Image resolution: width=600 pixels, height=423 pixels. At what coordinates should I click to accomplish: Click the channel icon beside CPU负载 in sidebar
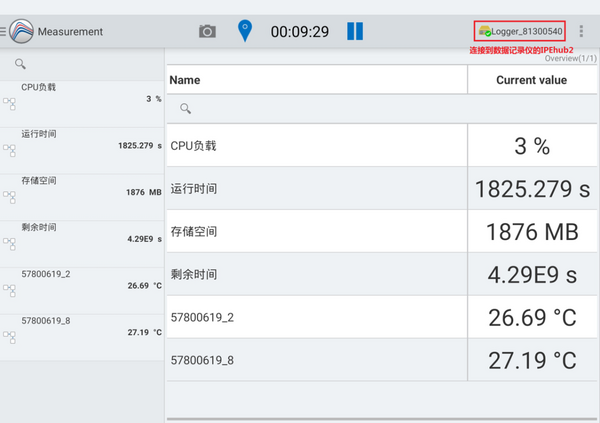10,104
